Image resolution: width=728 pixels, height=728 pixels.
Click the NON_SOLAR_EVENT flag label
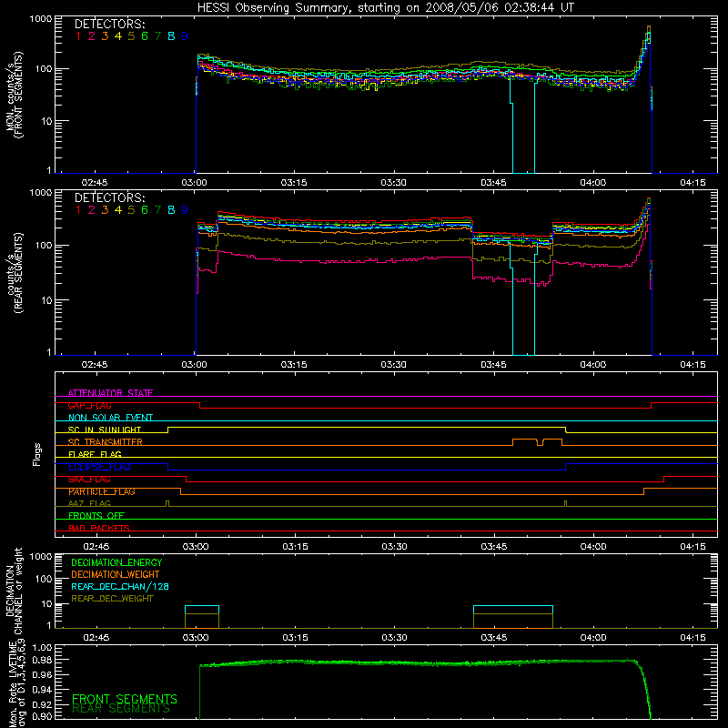[110, 418]
